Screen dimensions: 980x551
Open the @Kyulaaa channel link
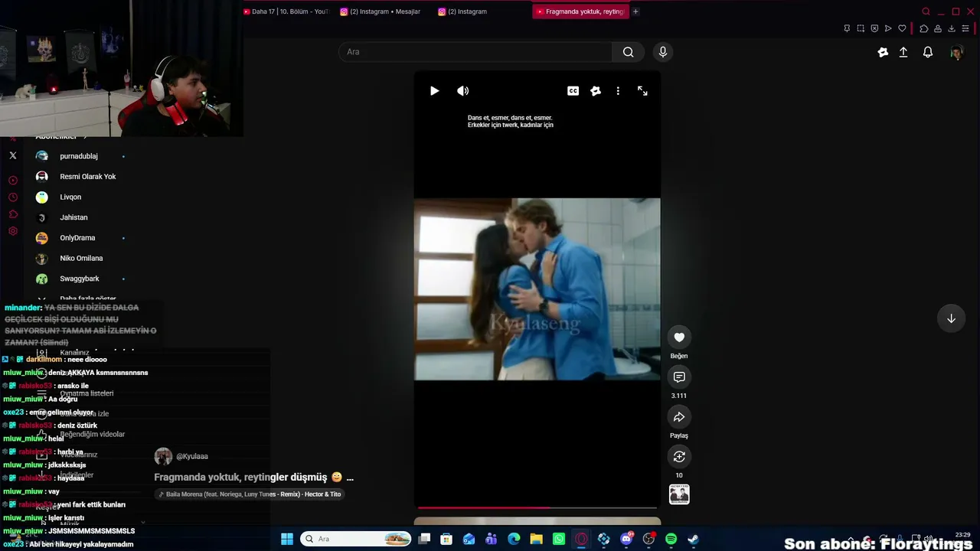click(192, 457)
